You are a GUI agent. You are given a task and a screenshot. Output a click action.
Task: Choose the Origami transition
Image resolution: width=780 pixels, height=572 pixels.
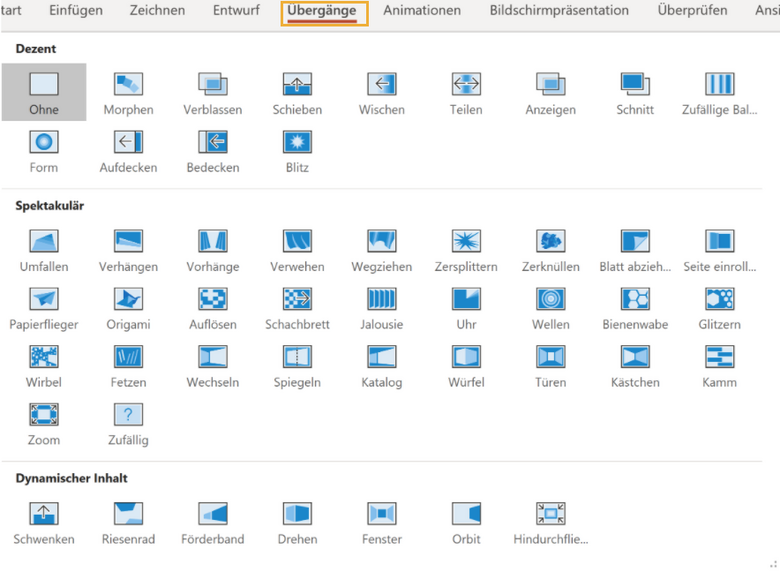(128, 307)
